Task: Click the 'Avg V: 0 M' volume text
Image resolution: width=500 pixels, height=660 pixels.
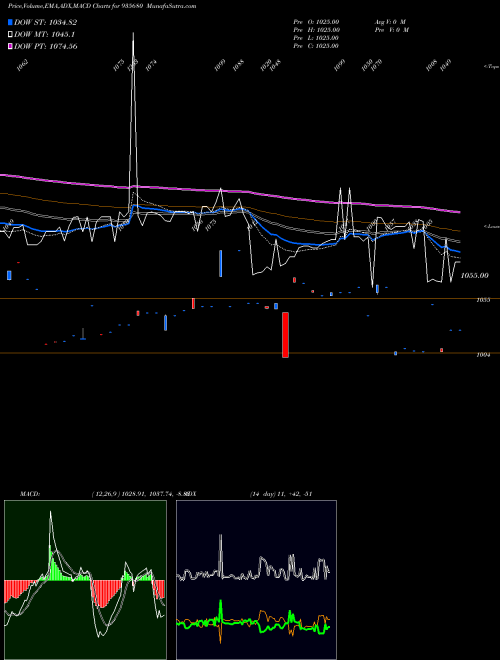Action: [x=390, y=22]
